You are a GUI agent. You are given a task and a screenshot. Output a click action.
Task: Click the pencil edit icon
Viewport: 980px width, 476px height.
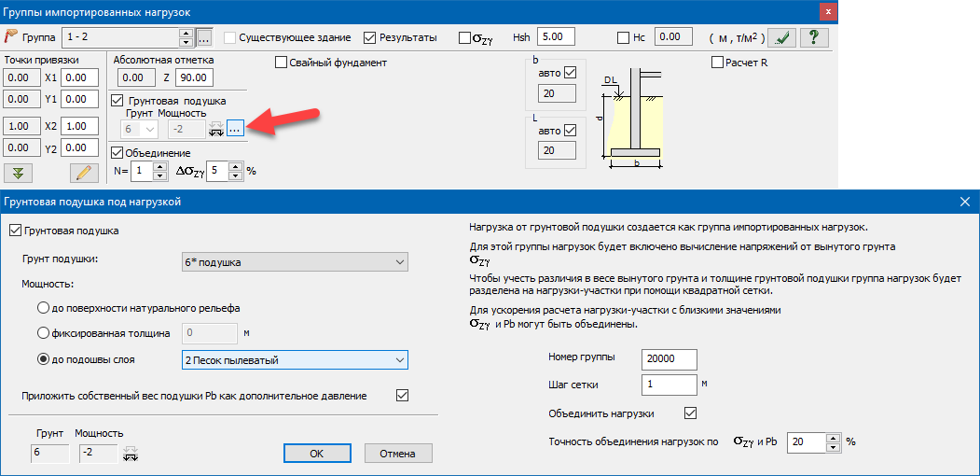tap(85, 172)
